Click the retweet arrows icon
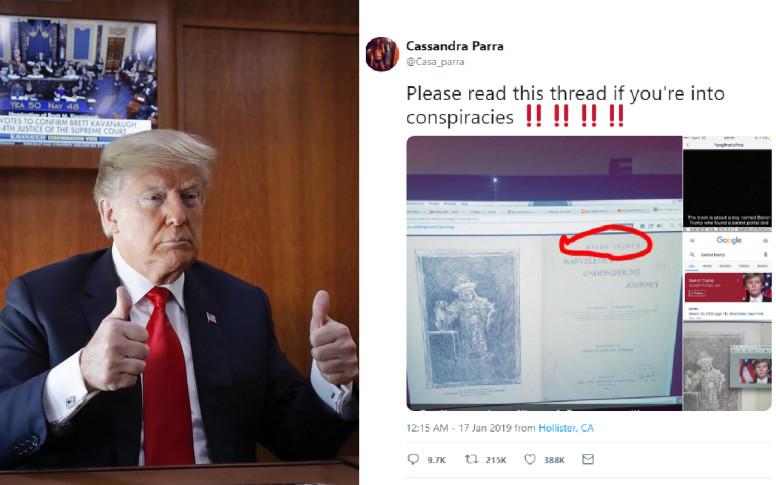The width and height of the screenshot is (776, 485). pyautogui.click(x=471, y=459)
